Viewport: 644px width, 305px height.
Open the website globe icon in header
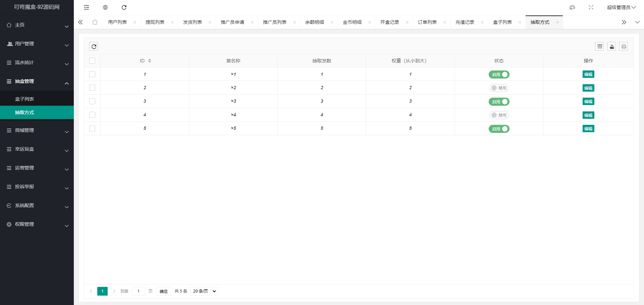(x=105, y=7)
